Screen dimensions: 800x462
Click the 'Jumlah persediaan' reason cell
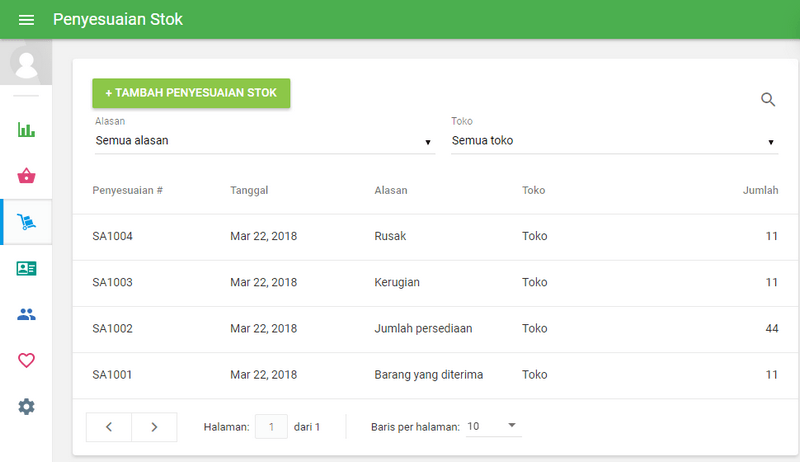click(x=423, y=328)
